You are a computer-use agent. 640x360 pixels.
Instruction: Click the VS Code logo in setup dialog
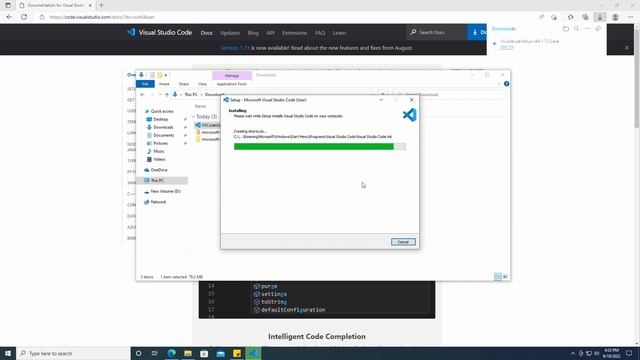pos(409,115)
